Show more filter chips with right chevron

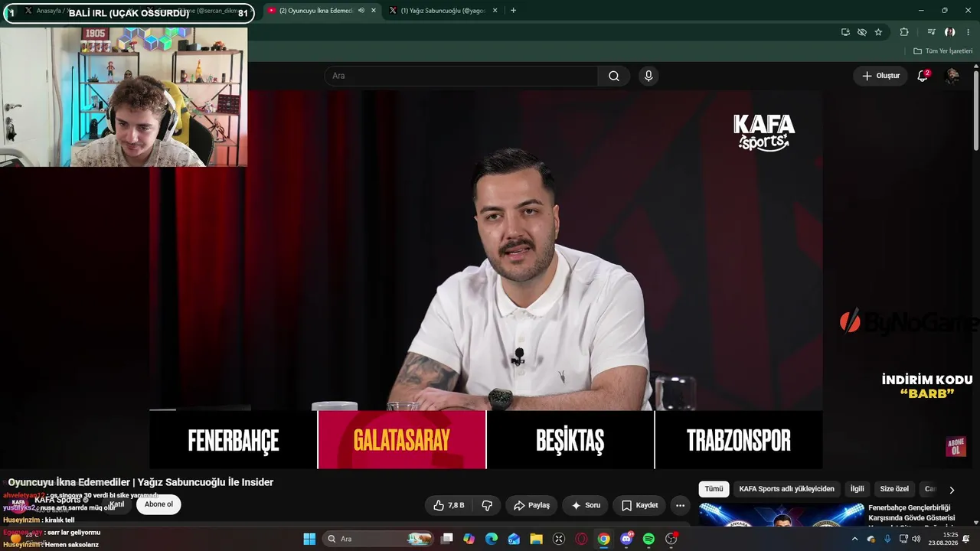(952, 490)
